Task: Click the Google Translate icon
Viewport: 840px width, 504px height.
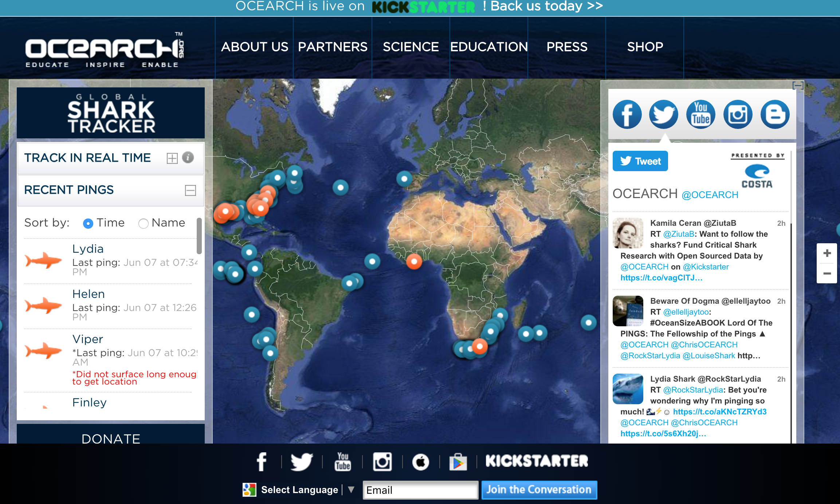Action: [x=250, y=490]
